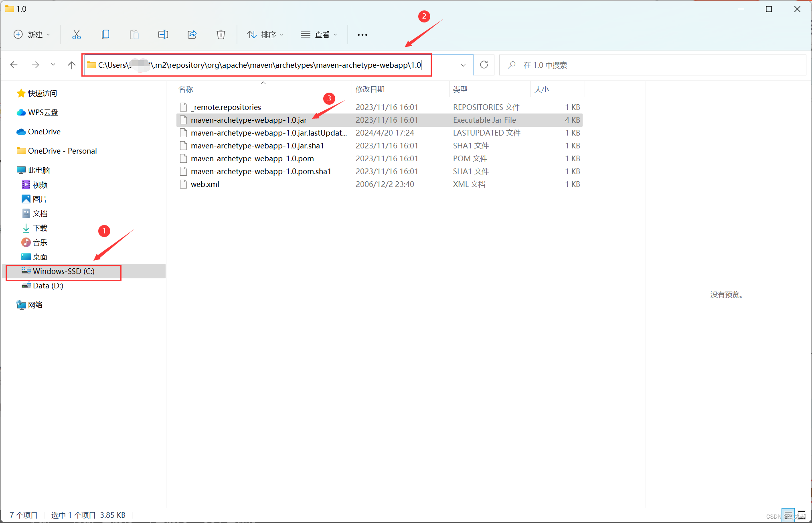
Task: Sort by Date modified (修改日期) column
Action: click(x=401, y=89)
